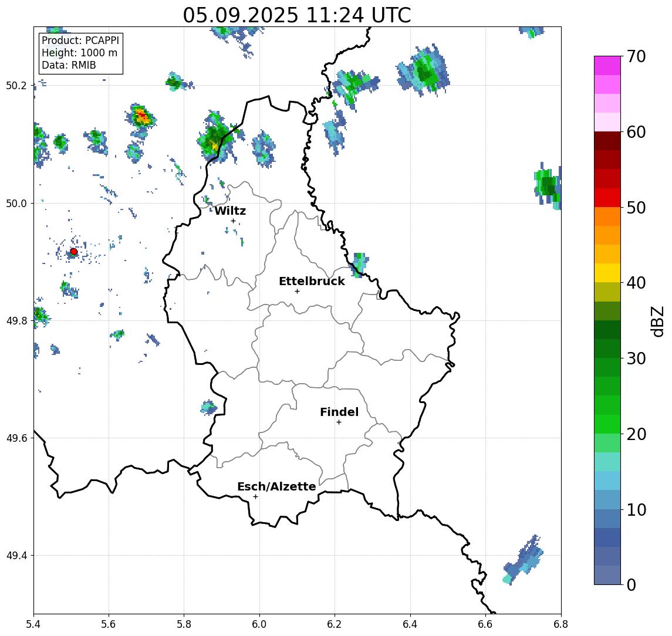The height and width of the screenshot is (636, 672).
Task: Click the dark red 60 dBZ colorbar segment
Action: click(x=607, y=141)
